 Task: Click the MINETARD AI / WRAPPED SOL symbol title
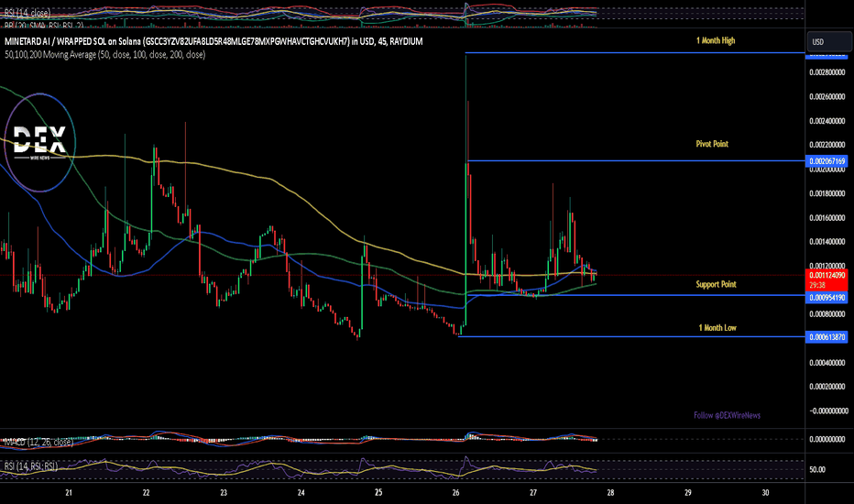pyautogui.click(x=213, y=41)
